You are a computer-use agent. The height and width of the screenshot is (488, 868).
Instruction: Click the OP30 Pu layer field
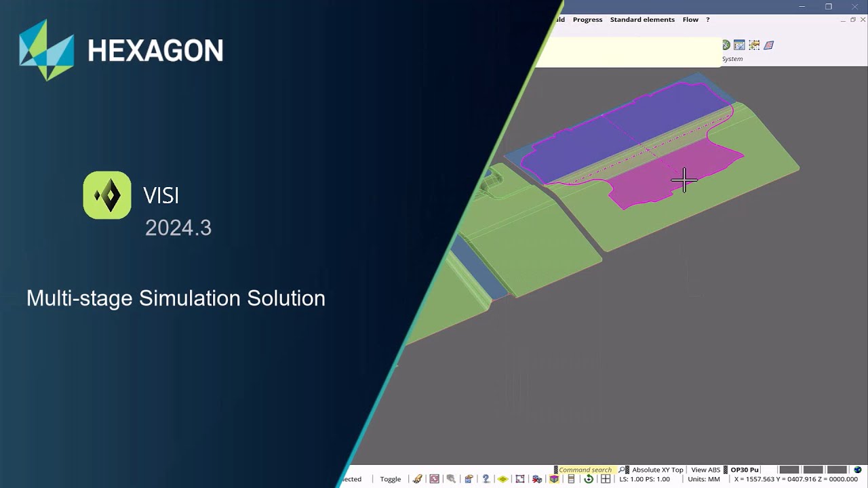tap(743, 470)
